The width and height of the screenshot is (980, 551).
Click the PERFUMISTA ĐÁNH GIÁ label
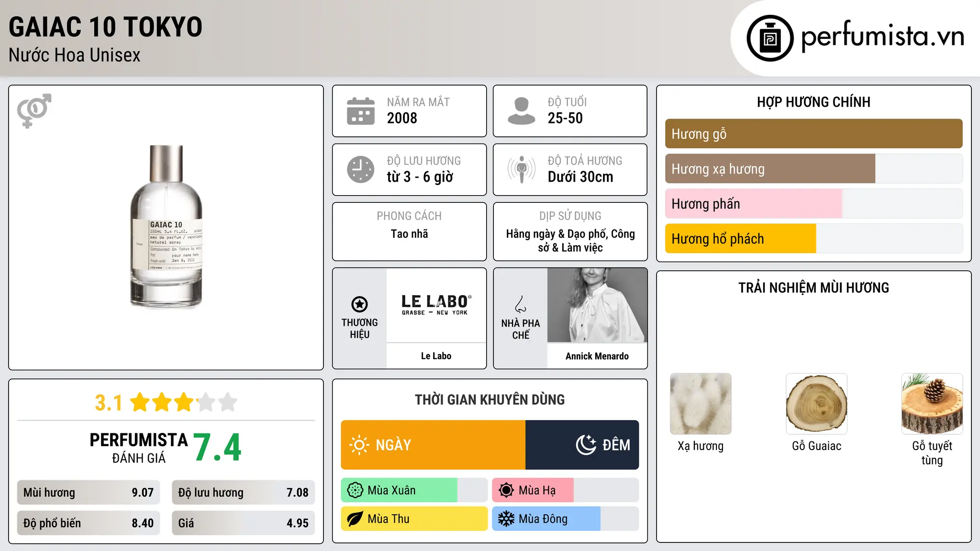pos(139,448)
